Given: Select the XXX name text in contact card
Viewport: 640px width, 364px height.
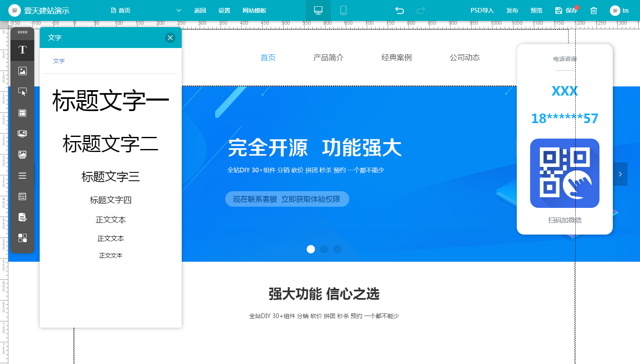Looking at the screenshot, I should pyautogui.click(x=565, y=91).
